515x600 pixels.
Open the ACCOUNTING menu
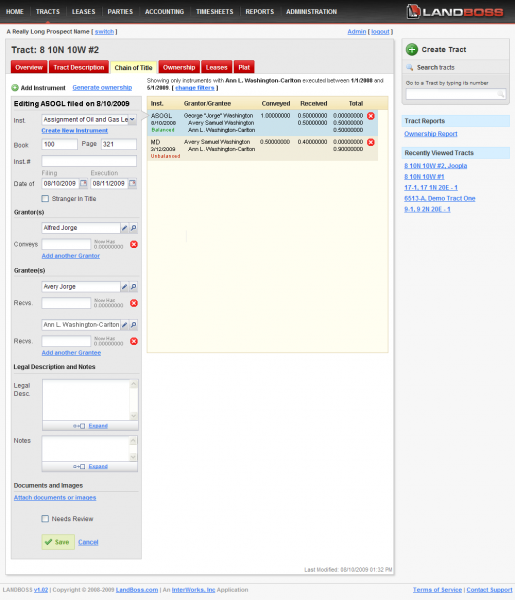pyautogui.click(x=165, y=11)
